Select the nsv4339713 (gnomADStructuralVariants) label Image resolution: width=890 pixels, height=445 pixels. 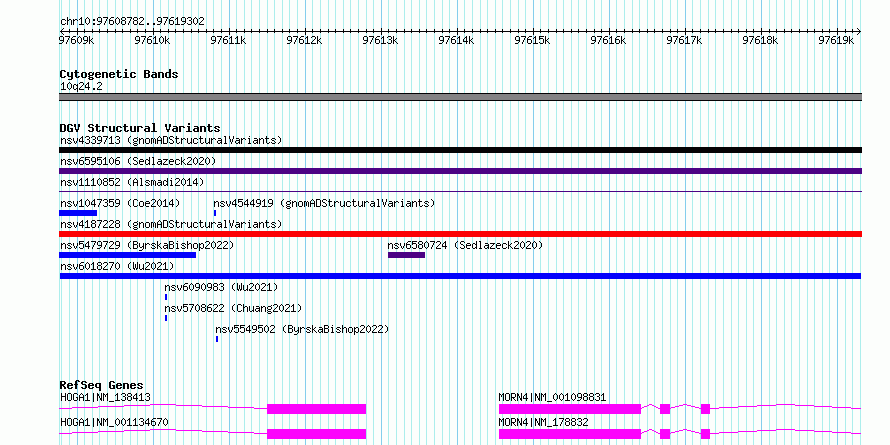171,140
